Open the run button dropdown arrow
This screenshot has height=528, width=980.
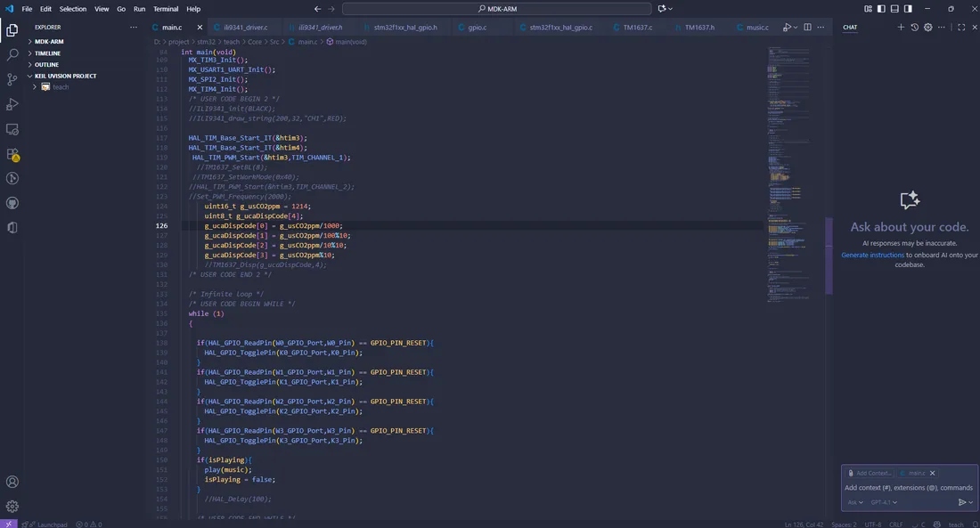point(795,27)
